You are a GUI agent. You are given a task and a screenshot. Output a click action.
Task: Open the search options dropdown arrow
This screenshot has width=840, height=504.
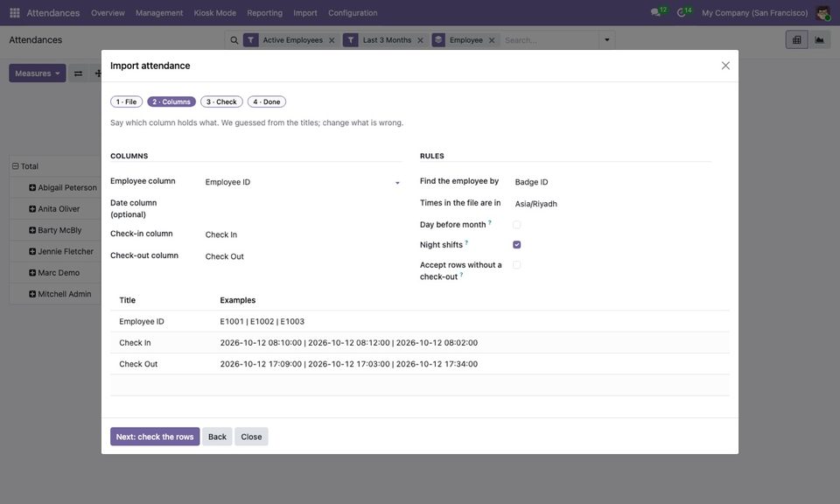[607, 40]
